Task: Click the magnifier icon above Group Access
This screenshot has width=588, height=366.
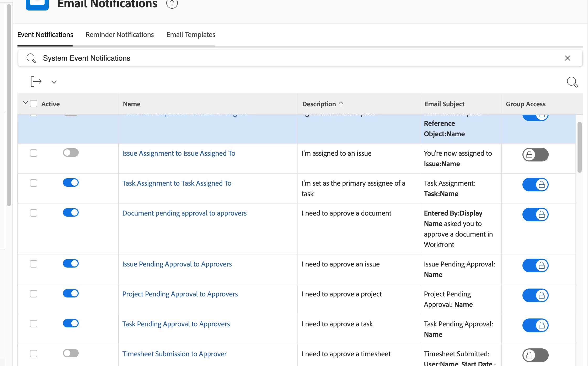Action: click(x=572, y=82)
